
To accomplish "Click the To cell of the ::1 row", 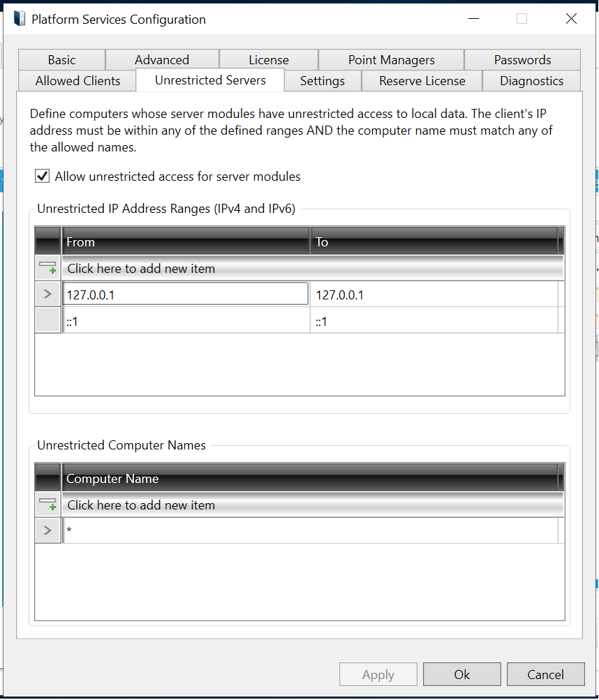I will pos(433,321).
